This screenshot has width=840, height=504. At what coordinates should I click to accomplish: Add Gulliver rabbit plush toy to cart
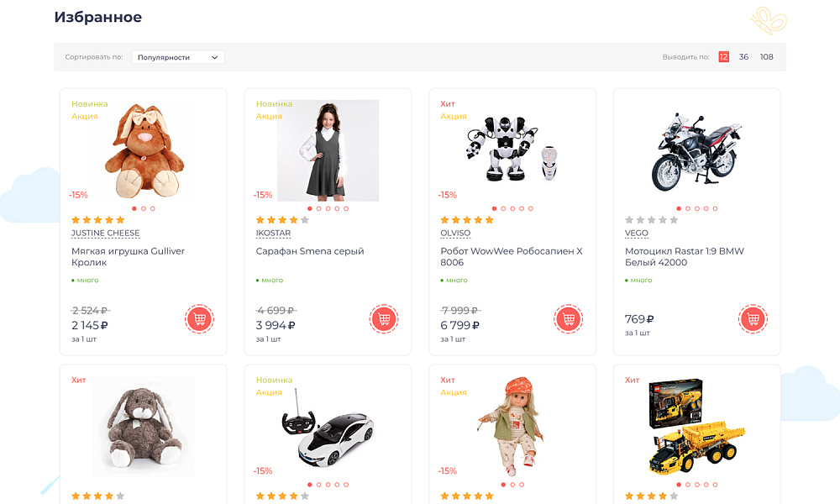[199, 319]
